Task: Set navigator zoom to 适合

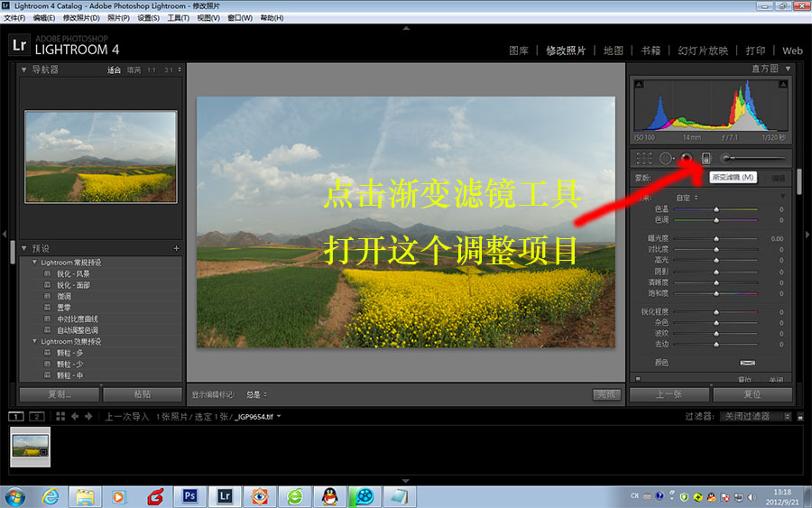Action: [114, 69]
